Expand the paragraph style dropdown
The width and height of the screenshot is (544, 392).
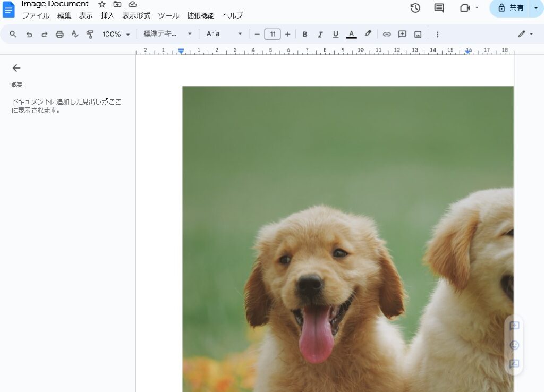click(167, 34)
